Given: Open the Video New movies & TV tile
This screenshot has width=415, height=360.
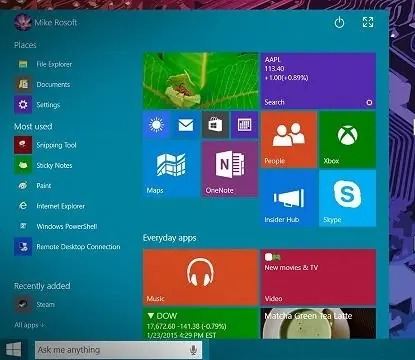Looking at the screenshot, I should pyautogui.click(x=318, y=277).
